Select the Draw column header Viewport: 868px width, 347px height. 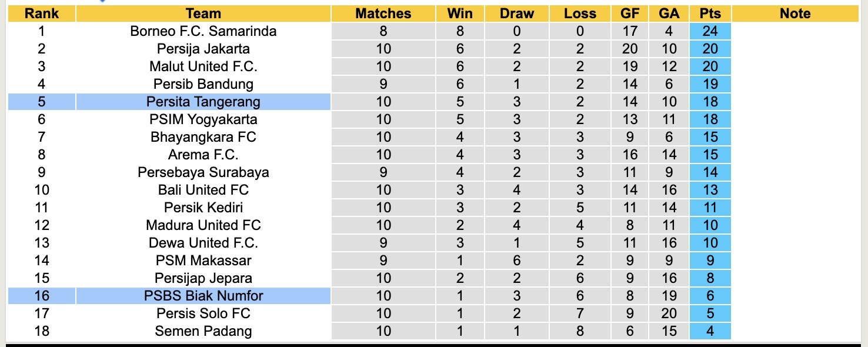(517, 14)
